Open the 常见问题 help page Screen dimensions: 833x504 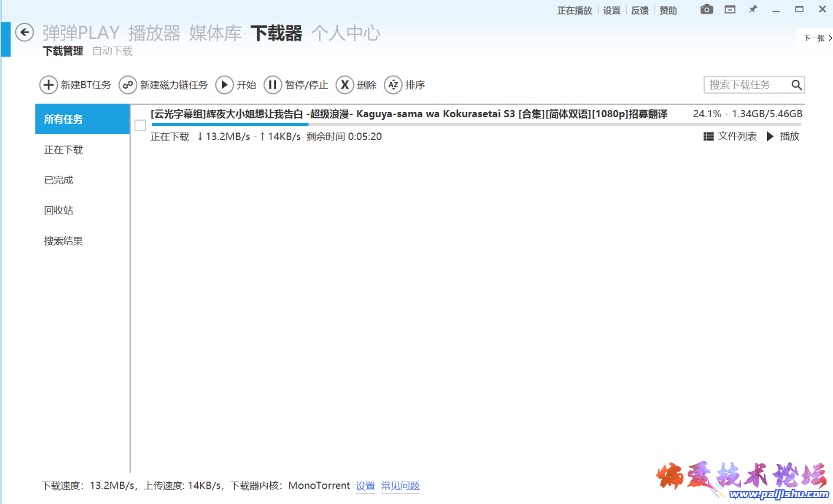click(400, 485)
